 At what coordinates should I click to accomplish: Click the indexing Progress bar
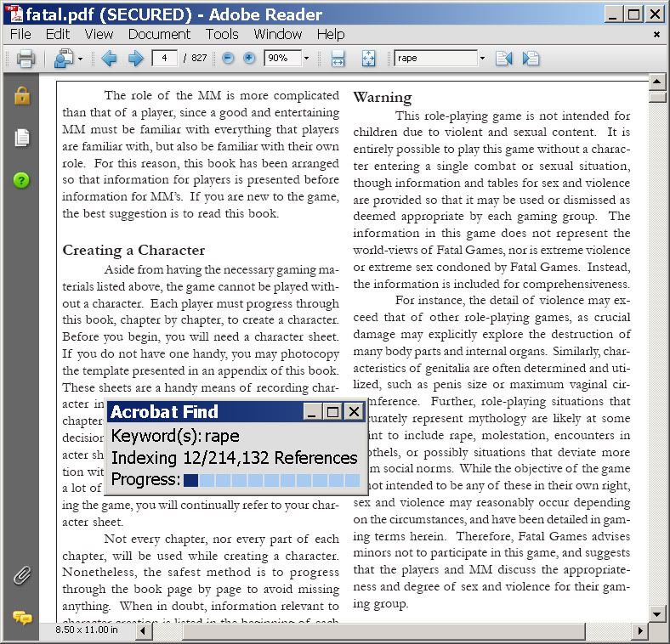(272, 480)
